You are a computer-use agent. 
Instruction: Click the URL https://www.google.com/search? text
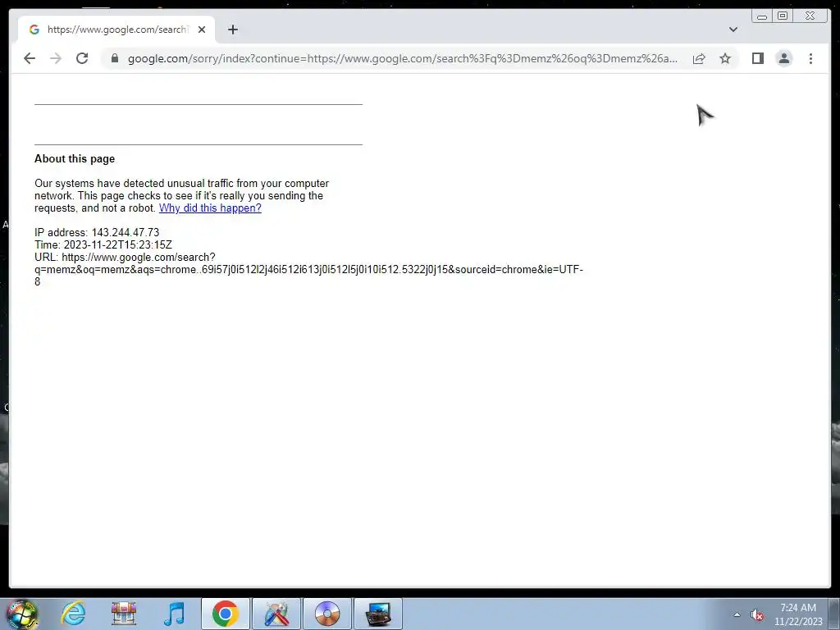125,257
